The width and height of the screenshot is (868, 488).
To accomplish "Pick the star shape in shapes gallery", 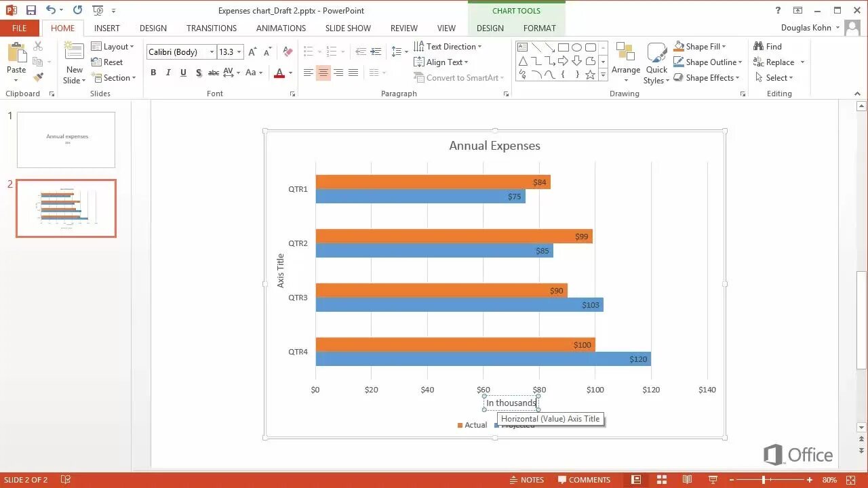I will tap(590, 75).
